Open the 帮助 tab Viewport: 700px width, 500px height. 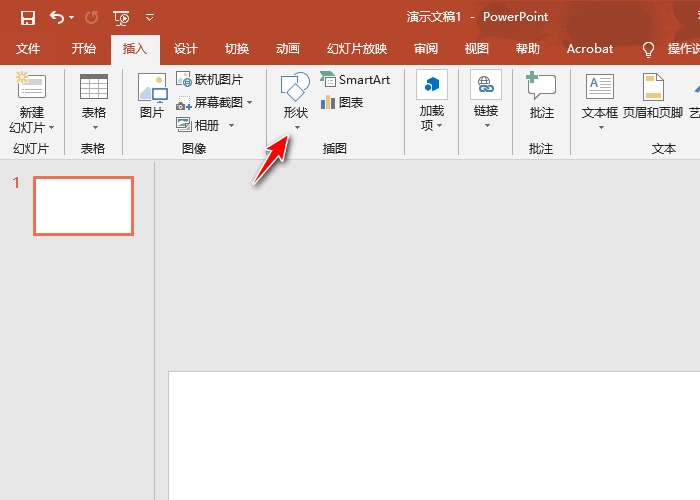coord(528,49)
